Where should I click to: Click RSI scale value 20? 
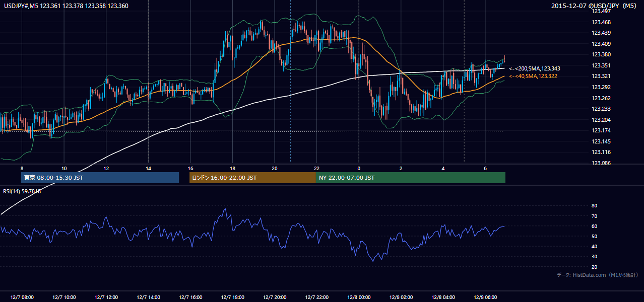(594, 267)
